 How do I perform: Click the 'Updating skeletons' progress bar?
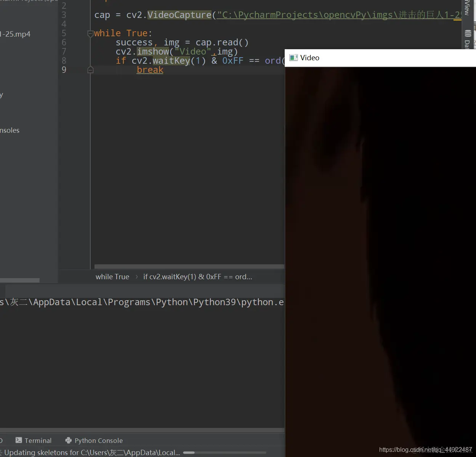pos(224,453)
